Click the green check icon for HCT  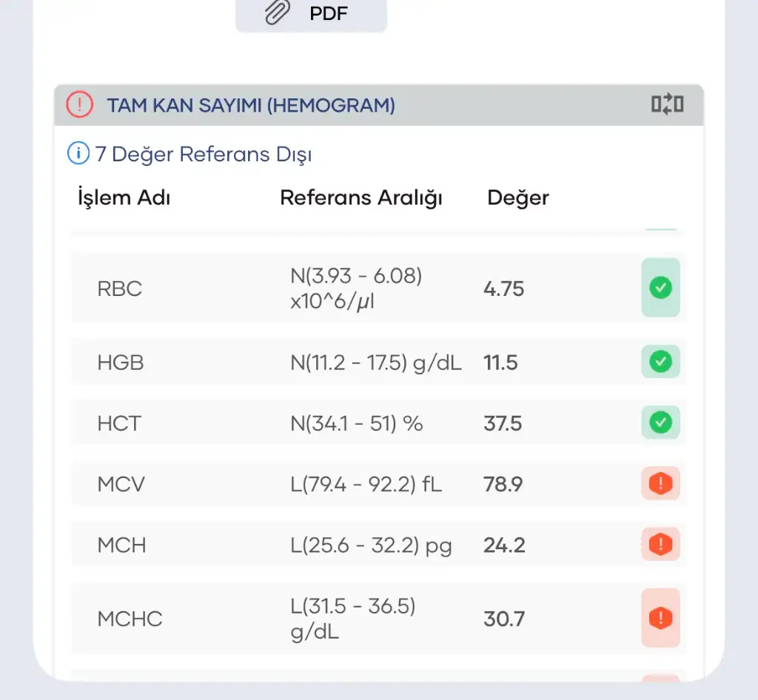(x=660, y=423)
